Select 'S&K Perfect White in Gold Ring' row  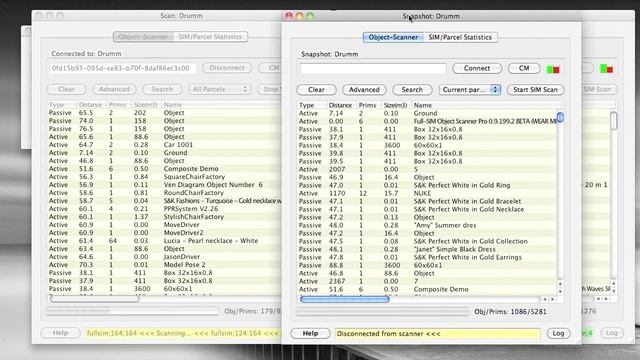[x=427, y=185]
